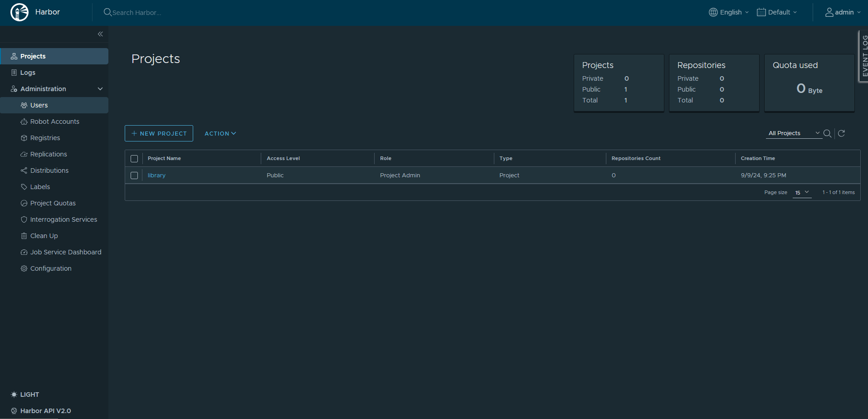
Task: Open Users under Administration
Action: [54, 105]
